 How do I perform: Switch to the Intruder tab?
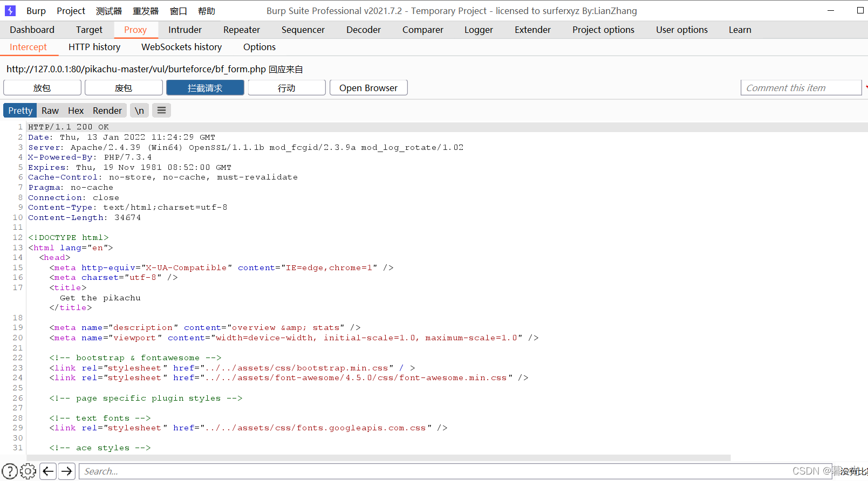click(x=185, y=30)
